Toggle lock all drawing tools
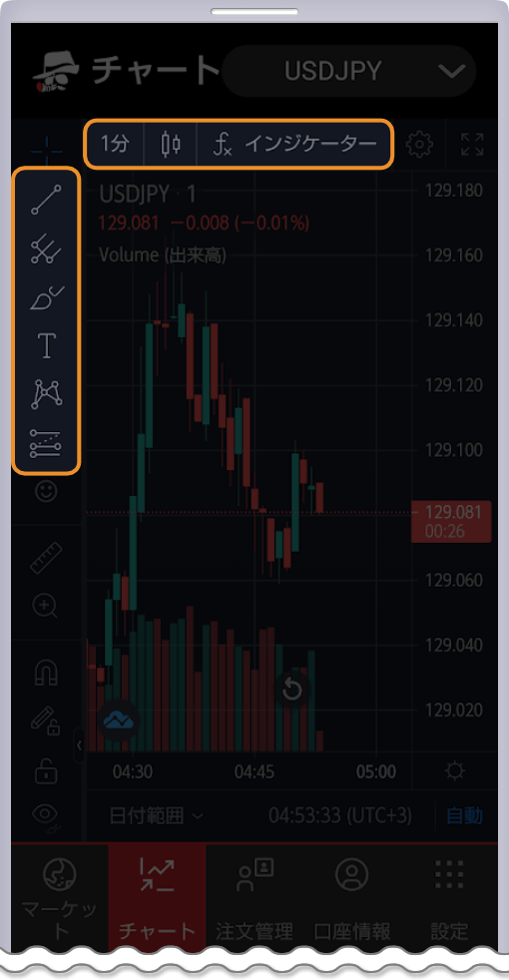Image resolution: width=509 pixels, height=980 pixels. pos(46,770)
